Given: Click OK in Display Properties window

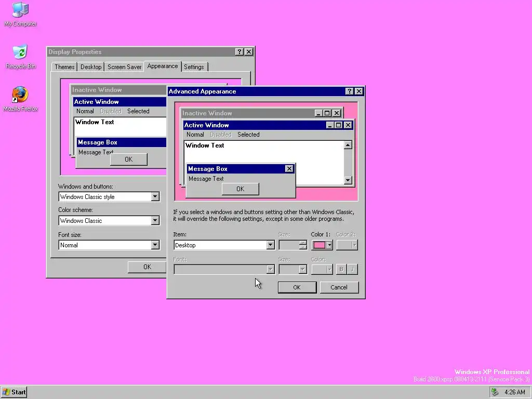Looking at the screenshot, I should tap(147, 267).
